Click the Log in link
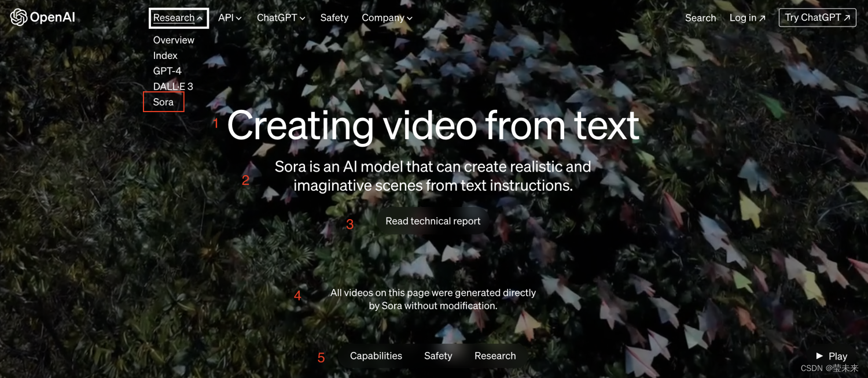The width and height of the screenshot is (868, 378). [x=748, y=18]
